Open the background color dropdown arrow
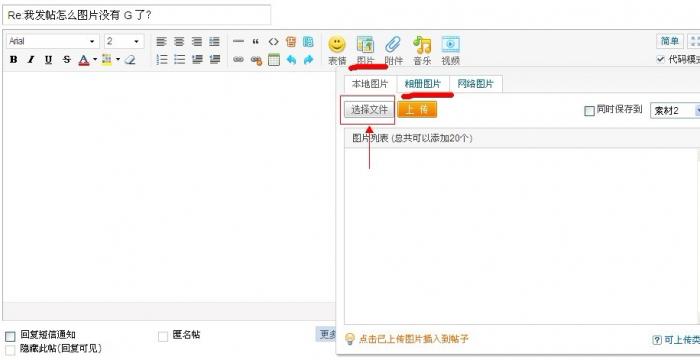The height and width of the screenshot is (360, 700). click(118, 59)
